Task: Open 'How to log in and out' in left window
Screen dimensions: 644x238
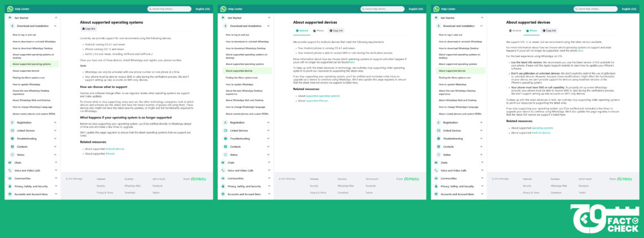Action: (24, 35)
